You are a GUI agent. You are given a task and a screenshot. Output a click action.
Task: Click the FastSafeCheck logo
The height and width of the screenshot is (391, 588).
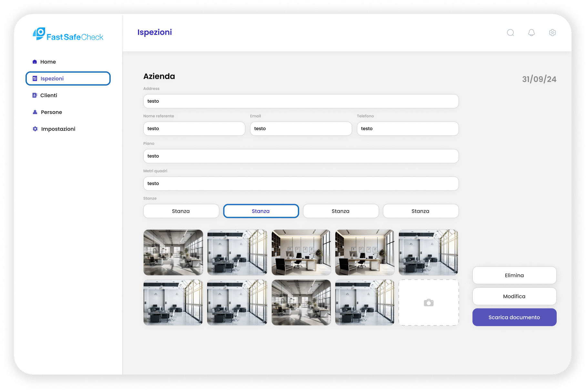[x=68, y=35]
